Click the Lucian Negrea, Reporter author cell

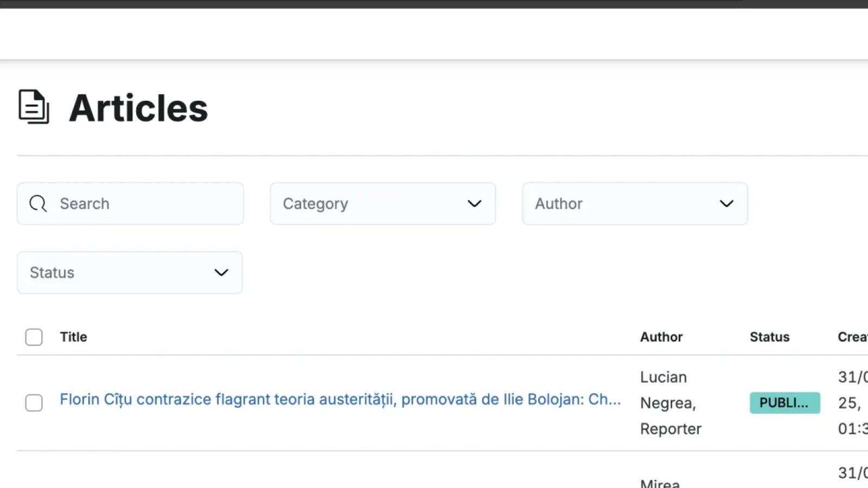coord(671,403)
